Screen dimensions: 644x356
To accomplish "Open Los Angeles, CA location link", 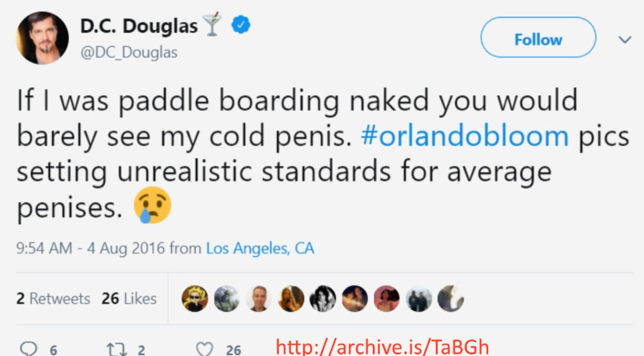I will [260, 248].
